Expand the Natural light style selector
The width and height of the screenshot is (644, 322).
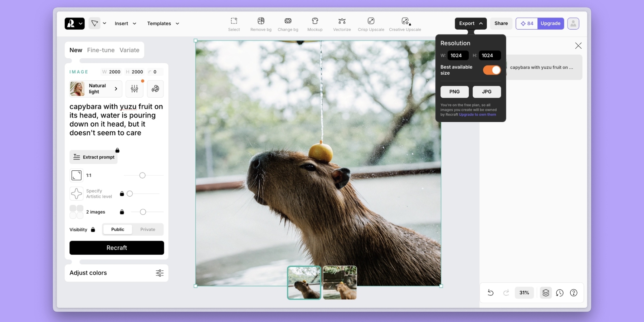click(96, 89)
